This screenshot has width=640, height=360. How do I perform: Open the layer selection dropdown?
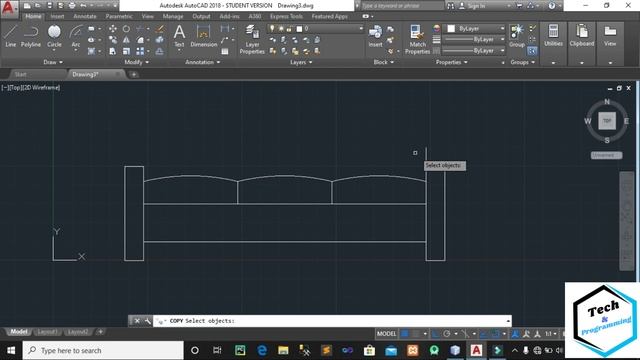pos(315,29)
